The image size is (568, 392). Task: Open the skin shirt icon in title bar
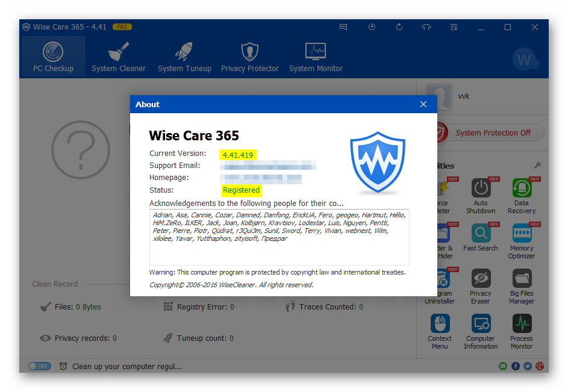tap(426, 27)
